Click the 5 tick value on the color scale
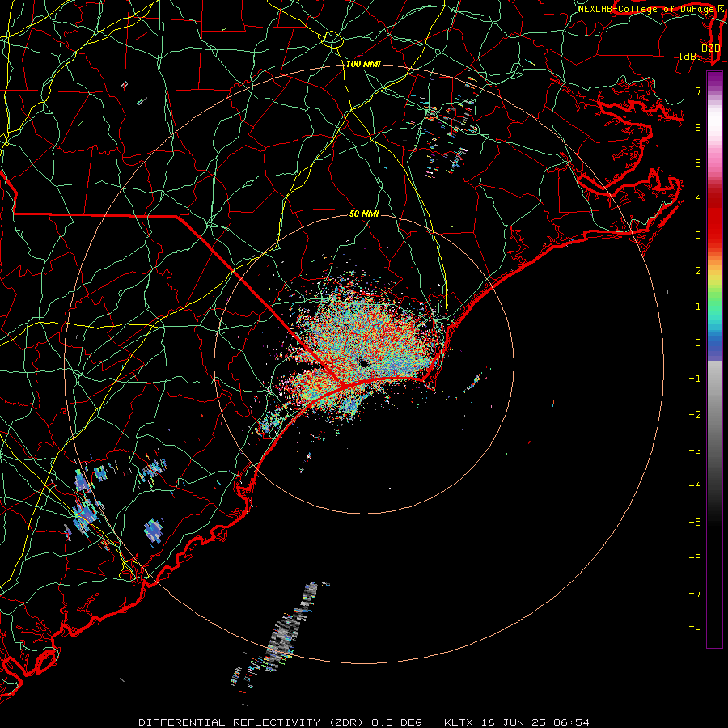The image size is (728, 728). pos(698,163)
